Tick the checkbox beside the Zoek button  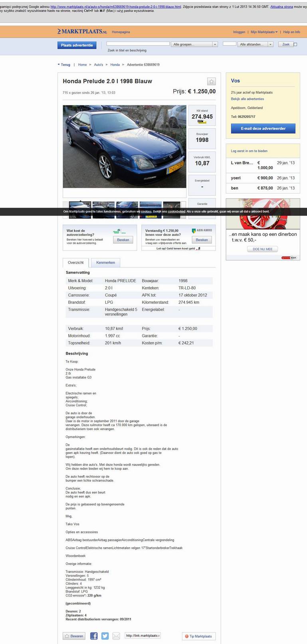coord(295,44)
